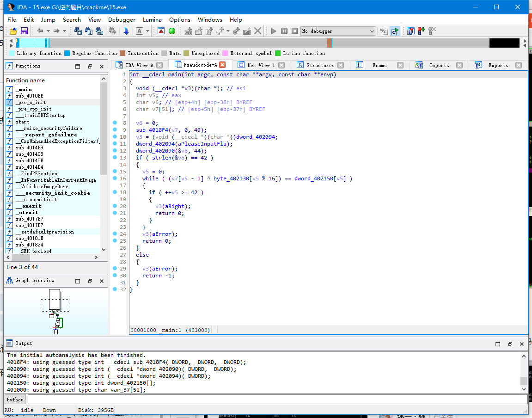
Task: Click the Python command input field
Action: click(276, 400)
